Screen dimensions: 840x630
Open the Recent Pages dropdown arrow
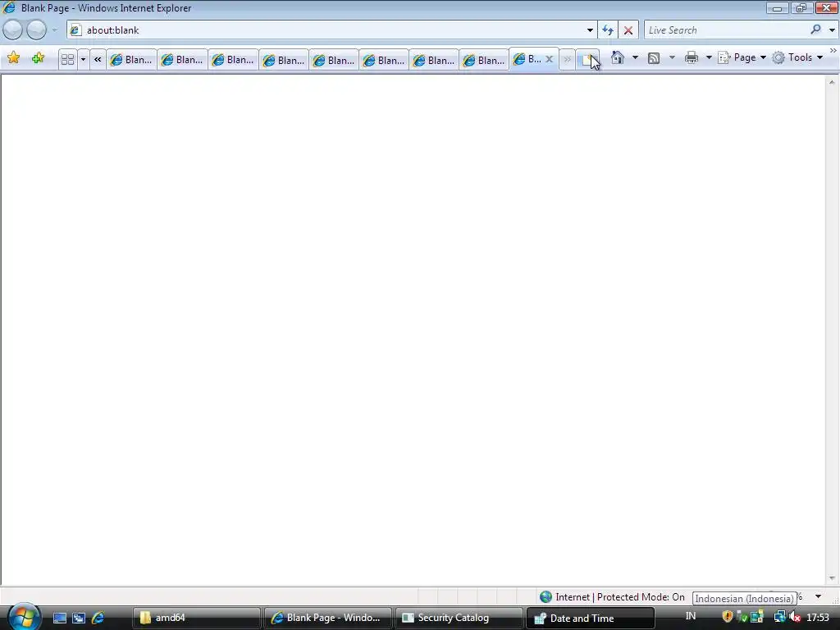point(54,30)
